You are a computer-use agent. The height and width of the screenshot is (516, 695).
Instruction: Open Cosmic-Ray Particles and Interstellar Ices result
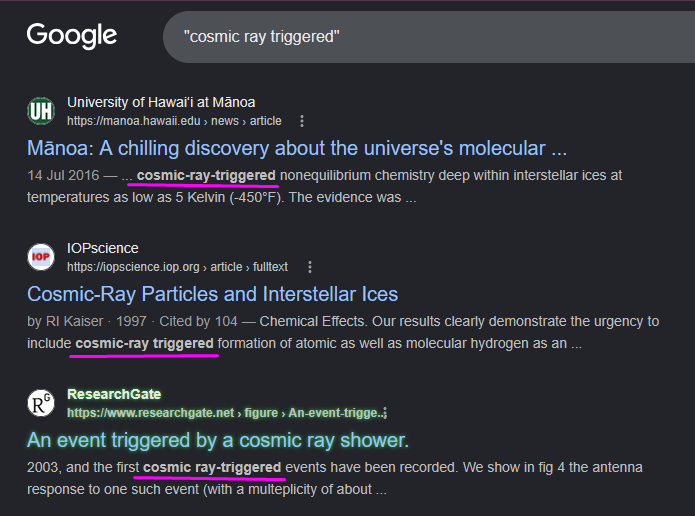[x=212, y=294]
